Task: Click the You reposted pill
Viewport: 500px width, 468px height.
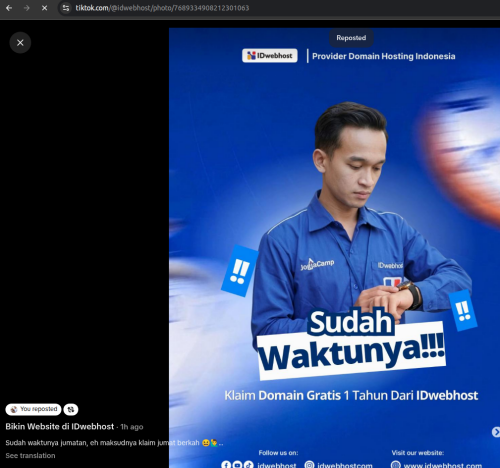Action: (x=33, y=409)
